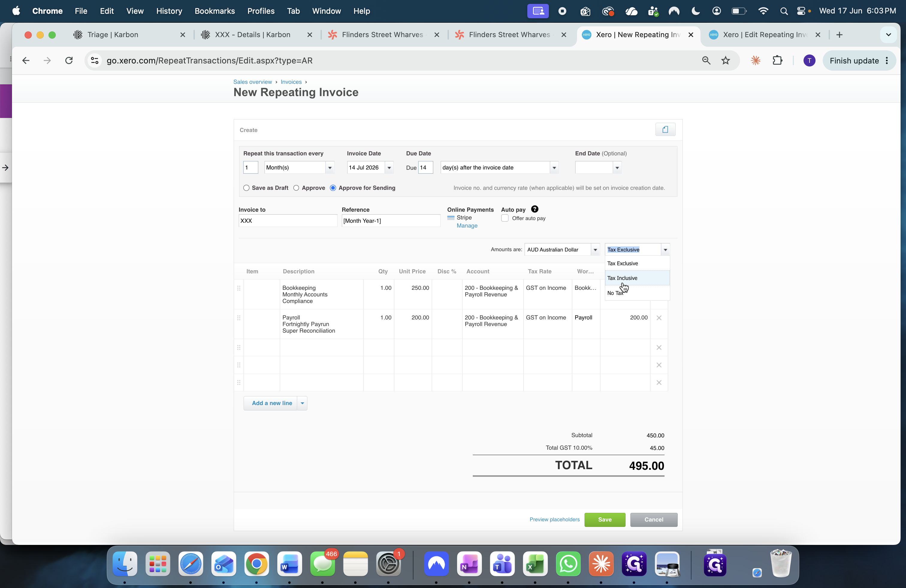Open Messages from the dock
This screenshot has height=588, width=906.
[x=322, y=564]
